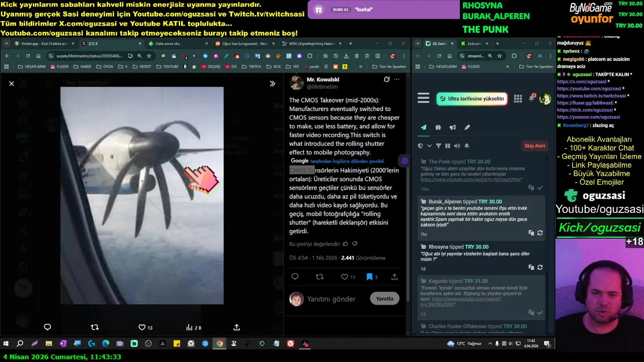
Task: Open the YouTube link in The Punk tip
Action: [x=471, y=179]
